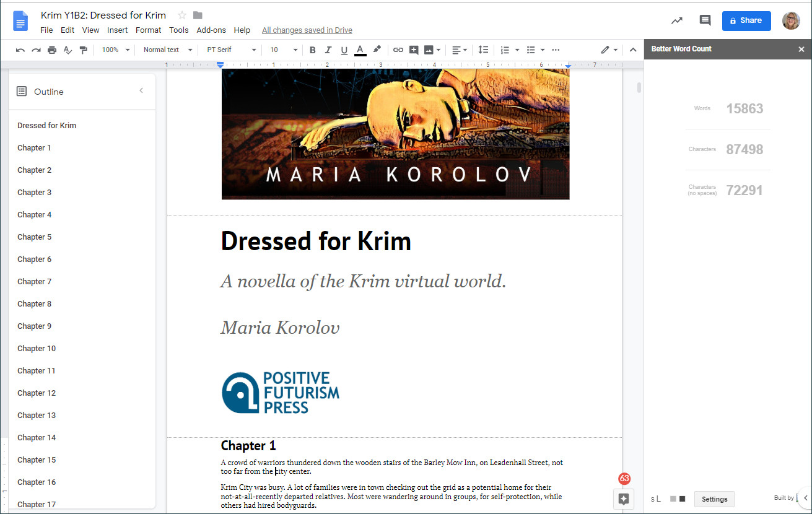Go to Chapter 16 in outline
812x514 pixels.
click(x=37, y=482)
